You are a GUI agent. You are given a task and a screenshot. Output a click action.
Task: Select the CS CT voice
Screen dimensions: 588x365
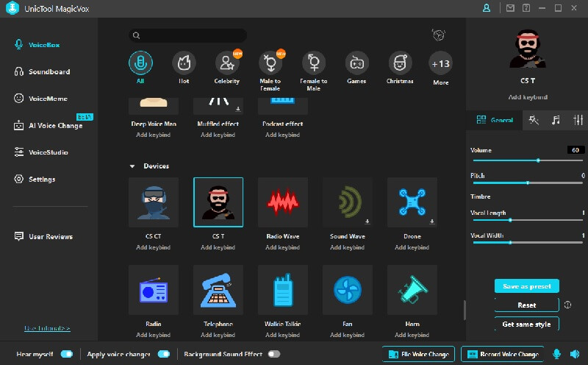pos(153,202)
